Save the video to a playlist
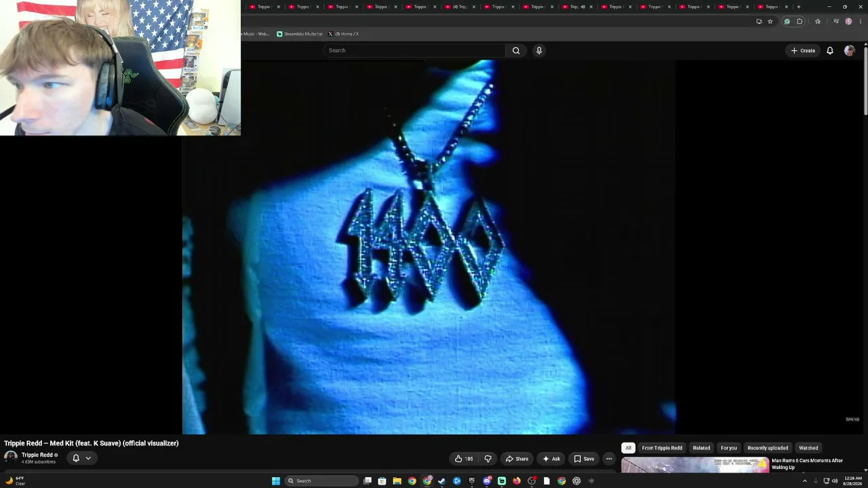The height and width of the screenshot is (488, 868). (584, 459)
